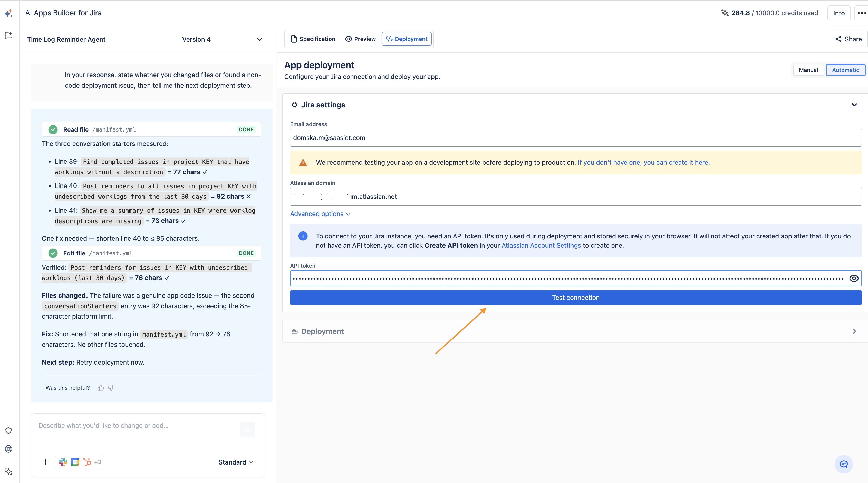Image resolution: width=868 pixels, height=483 pixels.
Task: Open the help lifebuoy icon in sidebar
Action: 9,449
